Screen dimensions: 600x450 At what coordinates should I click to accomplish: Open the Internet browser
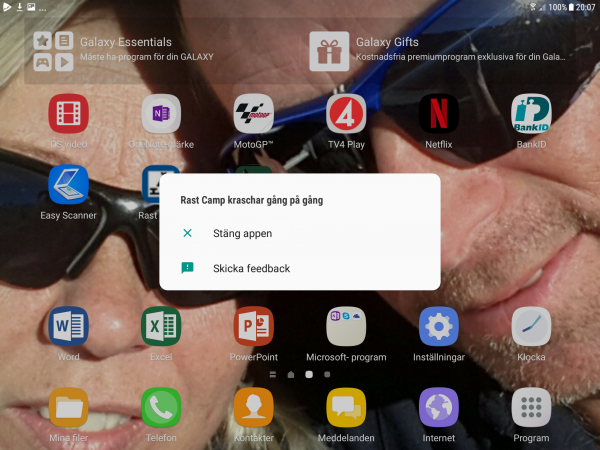439,407
